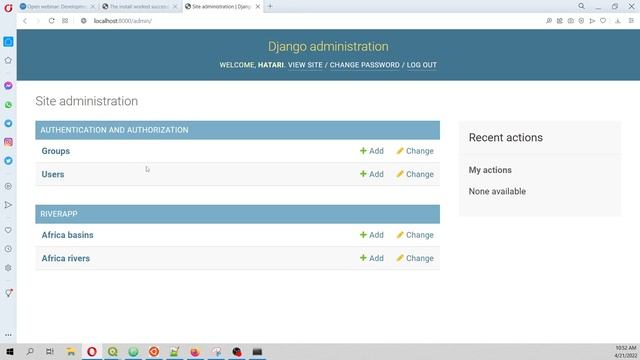This screenshot has height=360, width=640.
Task: Close the Site administration tab
Action: (x=258, y=7)
